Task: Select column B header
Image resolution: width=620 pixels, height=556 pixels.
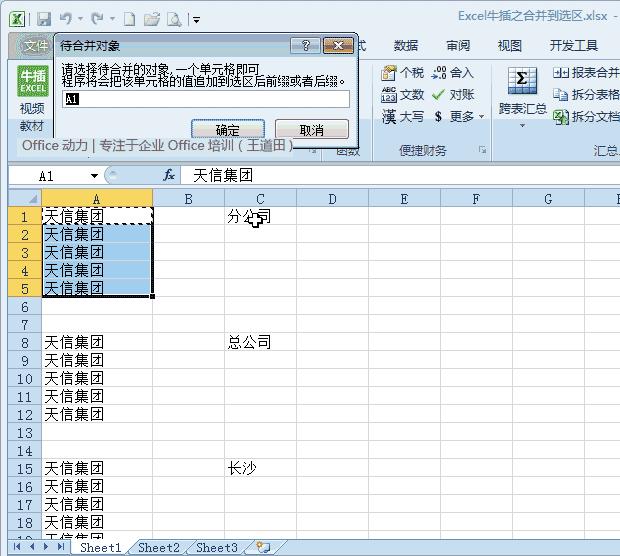Action: (188, 199)
